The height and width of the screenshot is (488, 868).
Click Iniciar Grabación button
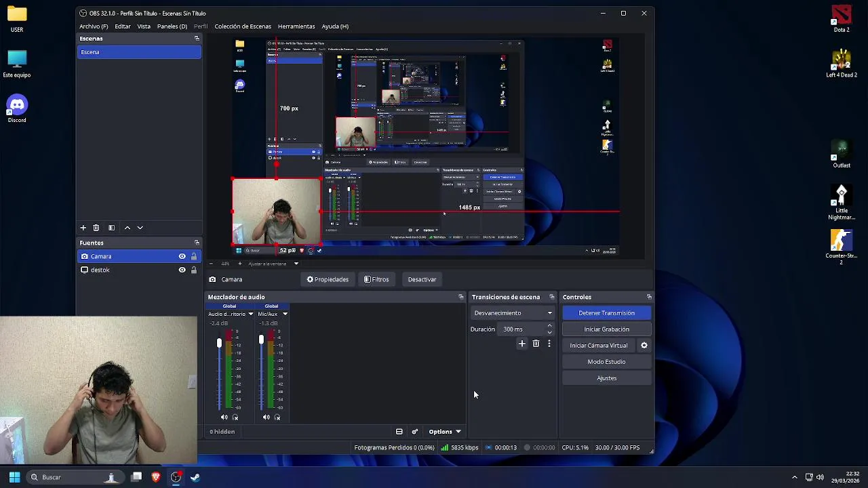coord(607,329)
